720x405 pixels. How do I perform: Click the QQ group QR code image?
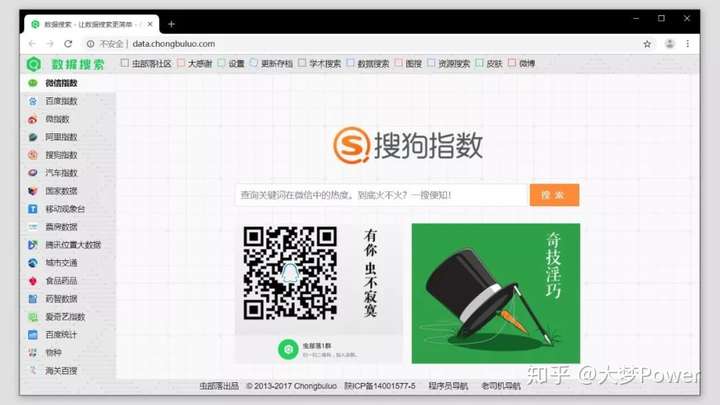(290, 273)
